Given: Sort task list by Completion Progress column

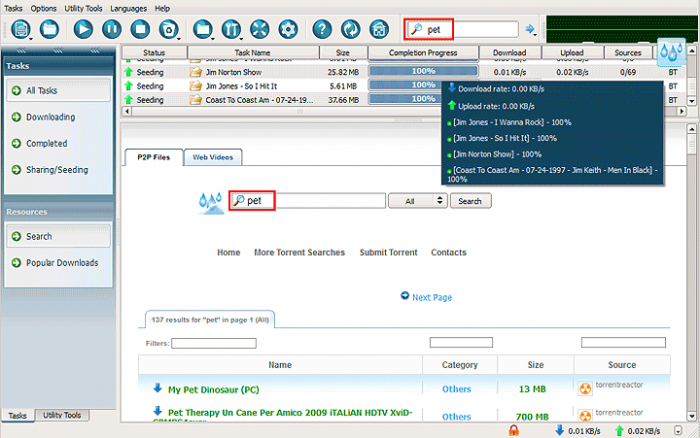Looking at the screenshot, I should click(423, 53).
